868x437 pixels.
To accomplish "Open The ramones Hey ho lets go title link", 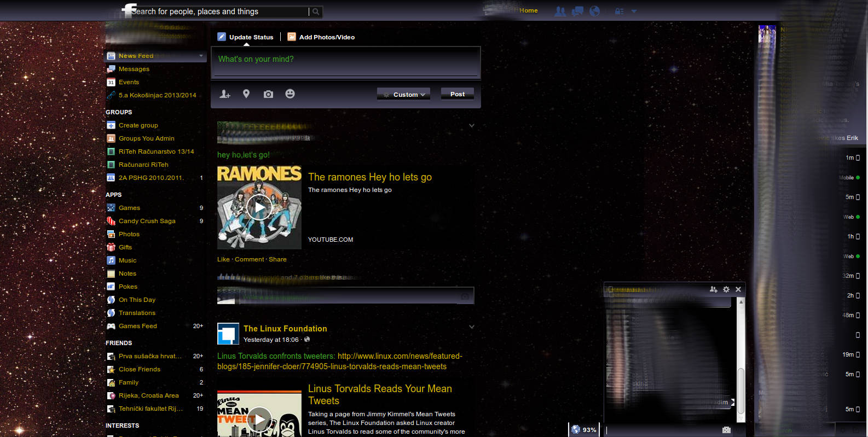I will [370, 177].
